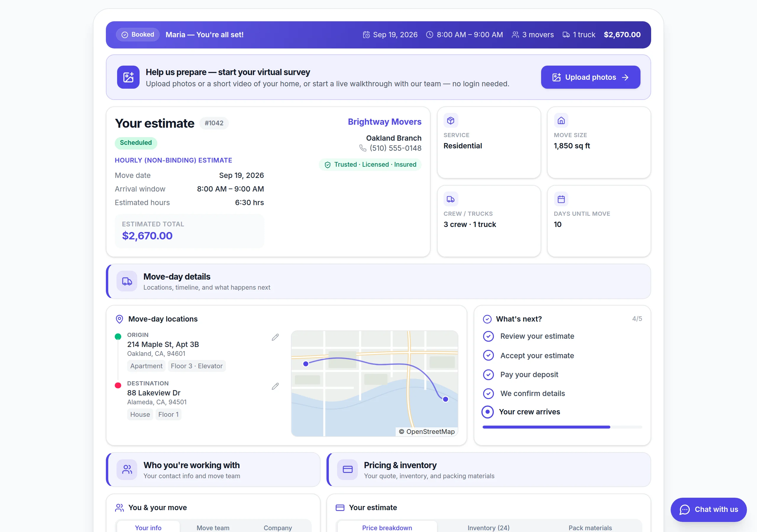
Task: Click the Brightway Movers company link
Action: coord(384,122)
